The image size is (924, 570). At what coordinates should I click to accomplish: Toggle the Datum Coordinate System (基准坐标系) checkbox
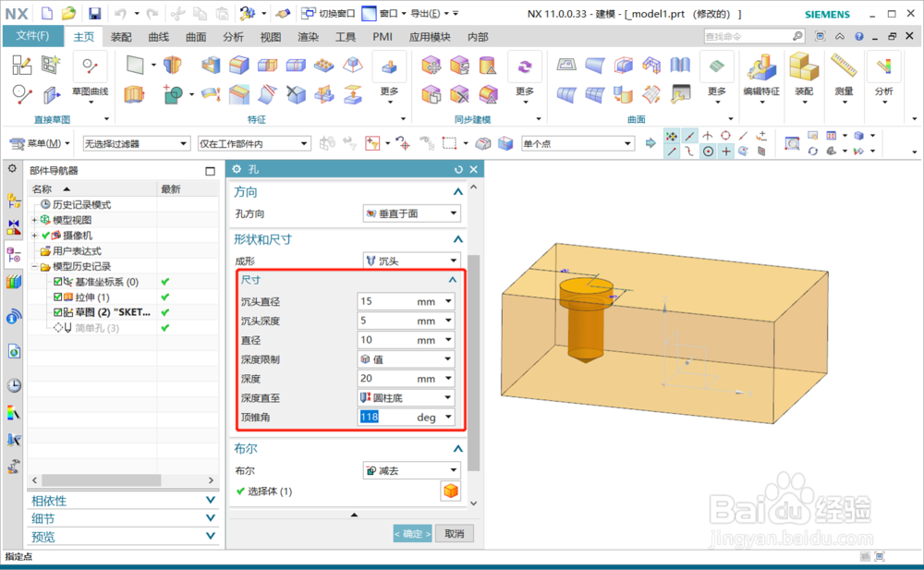click(57, 282)
